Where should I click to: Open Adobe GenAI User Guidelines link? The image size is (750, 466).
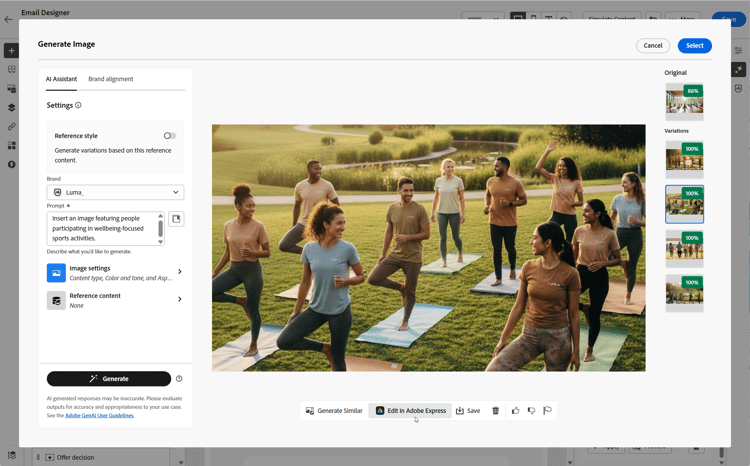pyautogui.click(x=99, y=415)
